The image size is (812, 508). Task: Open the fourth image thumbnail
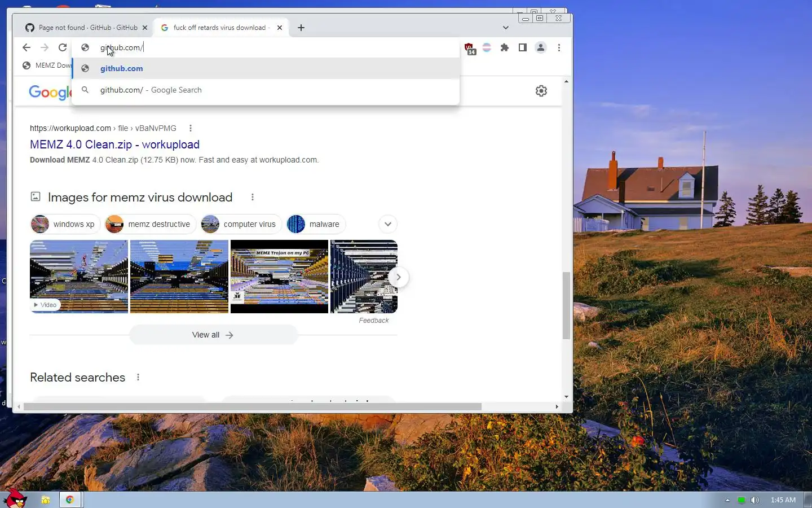pyautogui.click(x=364, y=277)
